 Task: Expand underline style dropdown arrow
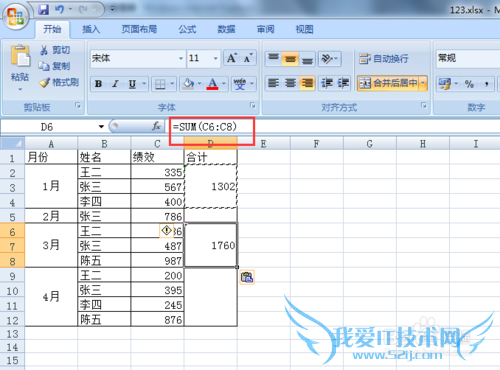coord(144,84)
